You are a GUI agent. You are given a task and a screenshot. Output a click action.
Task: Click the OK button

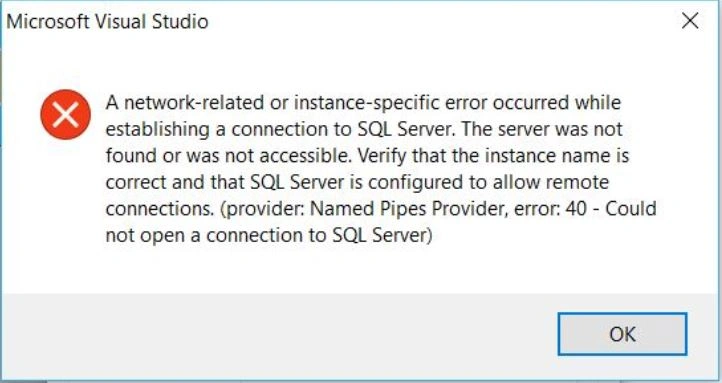click(x=622, y=334)
